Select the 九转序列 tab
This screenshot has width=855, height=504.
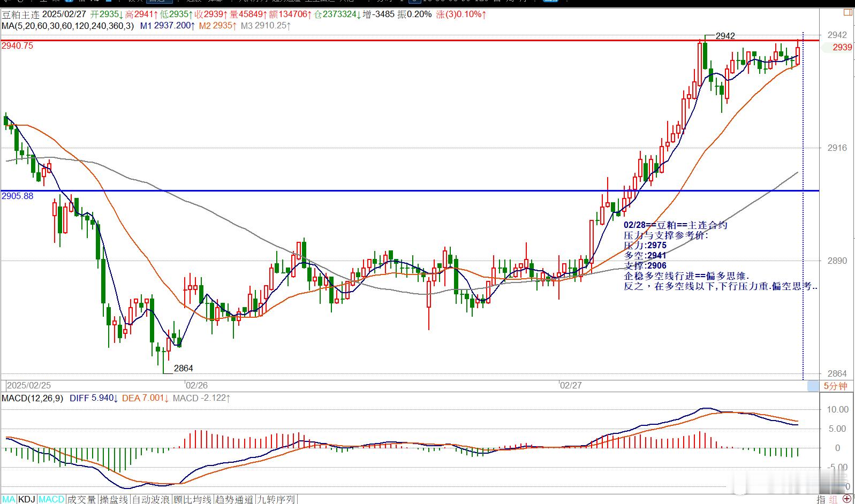pyautogui.click(x=276, y=499)
